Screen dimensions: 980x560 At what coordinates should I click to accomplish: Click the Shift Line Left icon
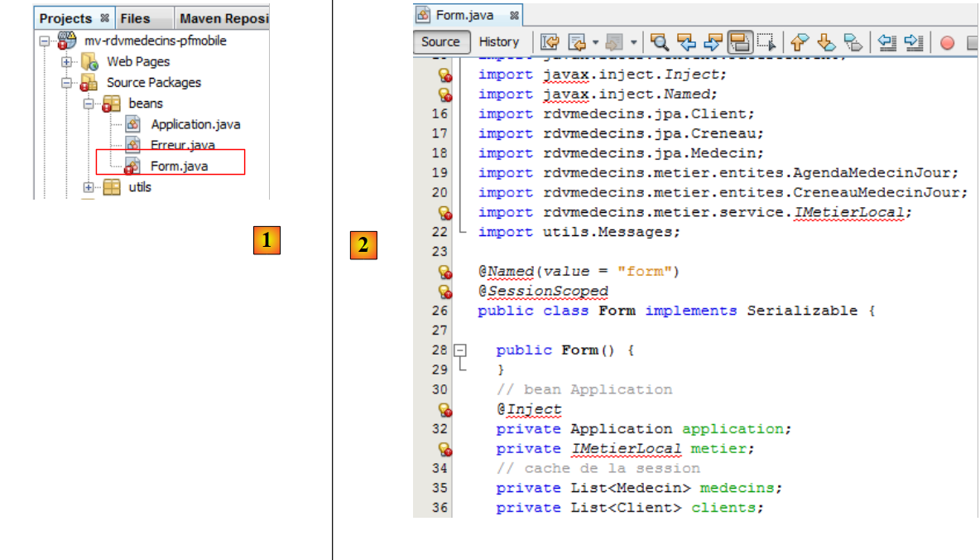pos(886,42)
